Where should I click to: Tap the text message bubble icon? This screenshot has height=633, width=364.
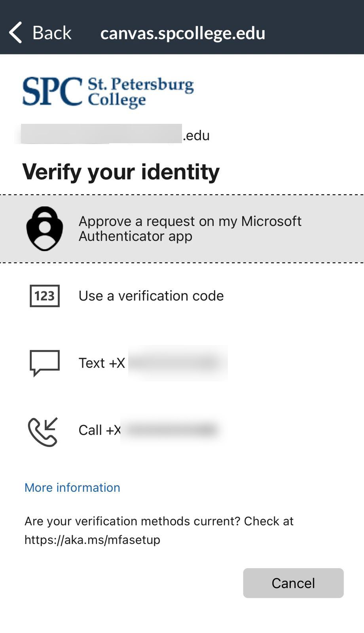[x=45, y=362]
